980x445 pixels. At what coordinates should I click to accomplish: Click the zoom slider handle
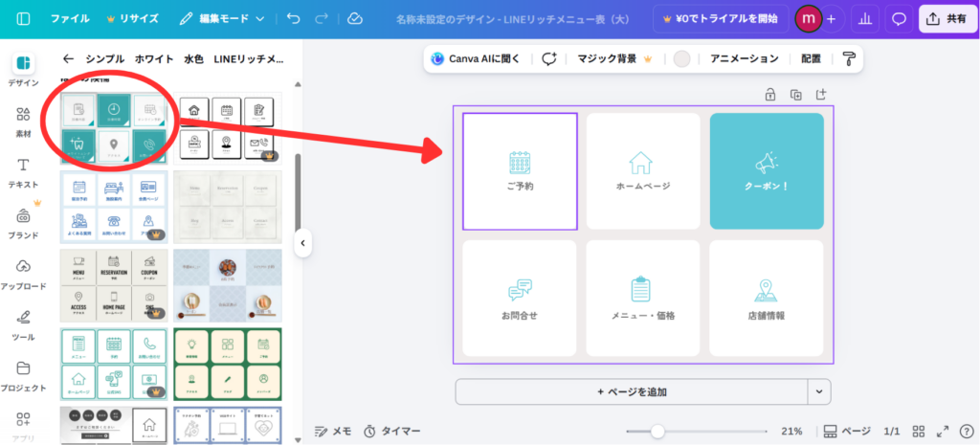pyautogui.click(x=657, y=431)
